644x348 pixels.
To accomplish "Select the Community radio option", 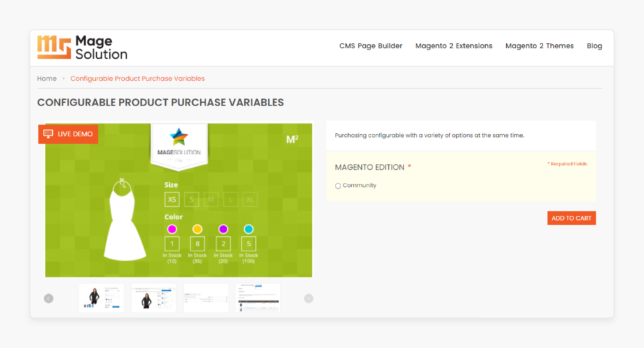I will coord(338,186).
